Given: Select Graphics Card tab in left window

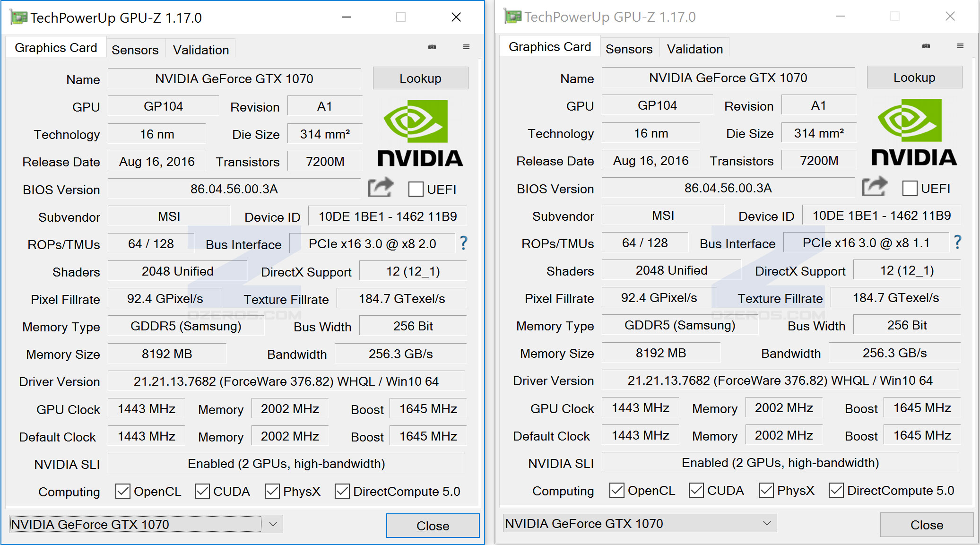Looking at the screenshot, I should (56, 48).
